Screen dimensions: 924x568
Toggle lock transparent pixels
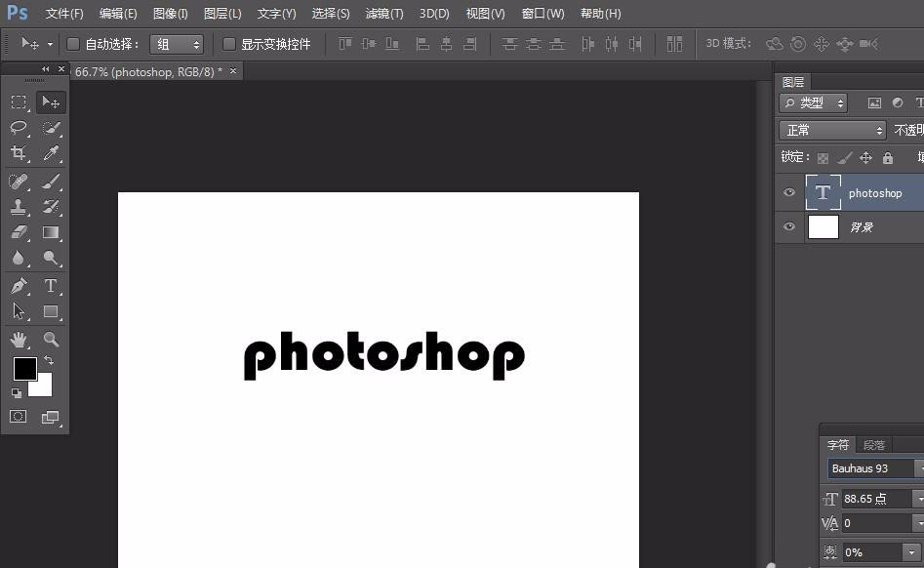point(824,158)
